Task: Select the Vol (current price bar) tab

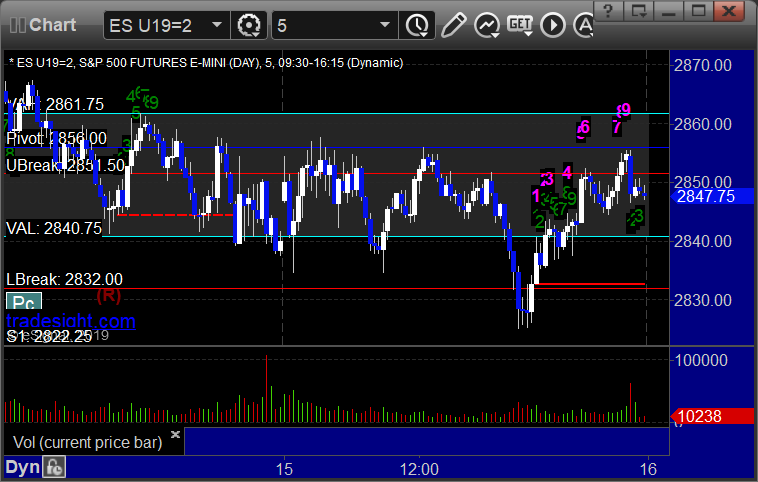Action: [x=87, y=442]
